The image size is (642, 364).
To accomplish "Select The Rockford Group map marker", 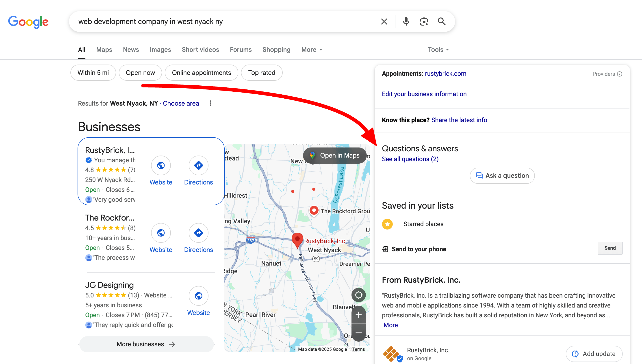I will coord(314,210).
